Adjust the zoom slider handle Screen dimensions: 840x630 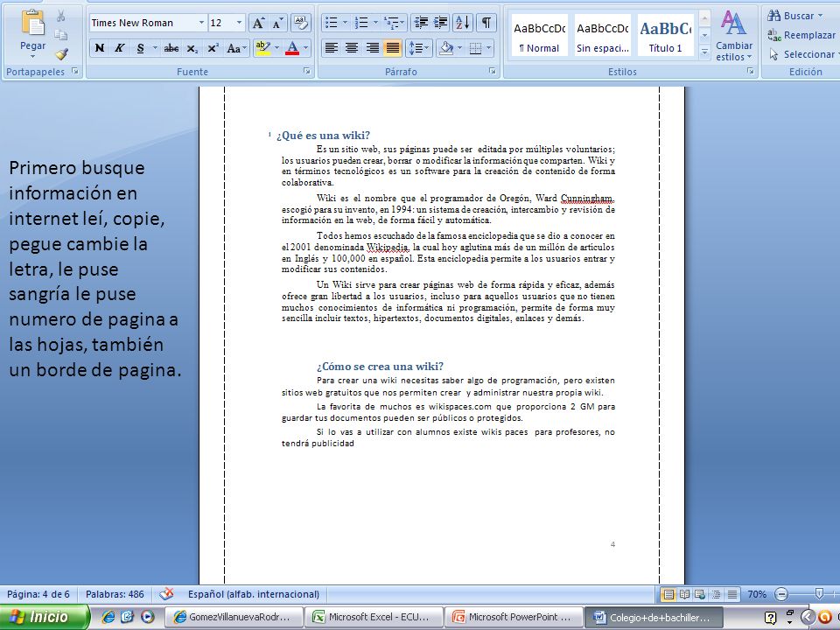[819, 594]
